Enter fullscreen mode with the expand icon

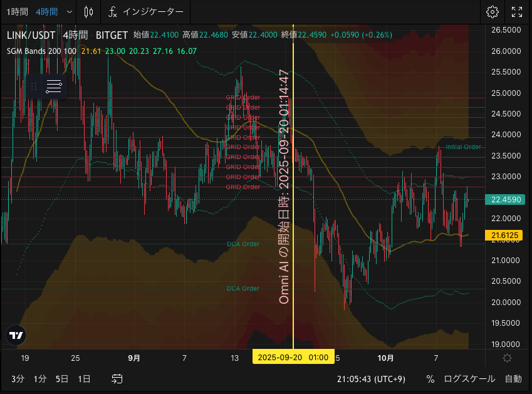517,12
